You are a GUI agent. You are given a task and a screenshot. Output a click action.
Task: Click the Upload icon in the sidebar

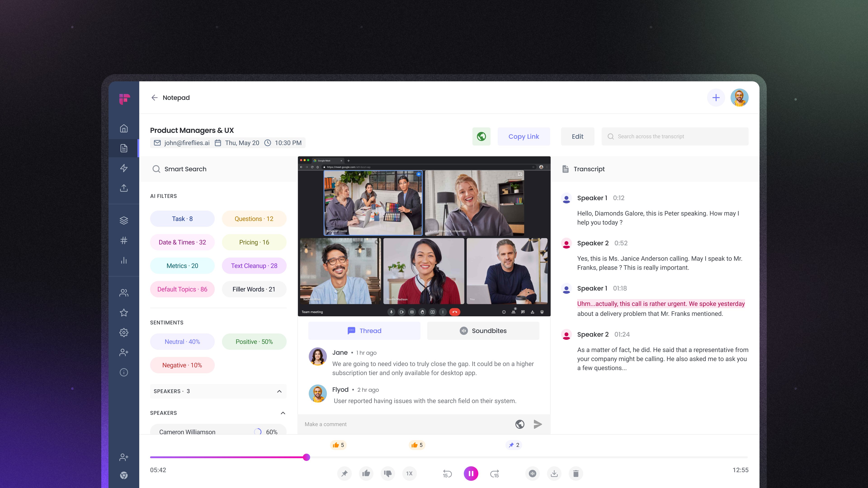[124, 188]
